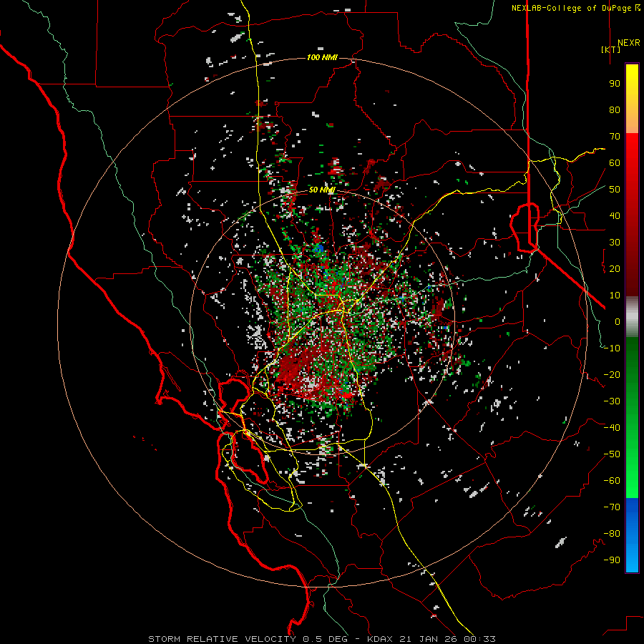Click the -60 scale value label

point(612,481)
